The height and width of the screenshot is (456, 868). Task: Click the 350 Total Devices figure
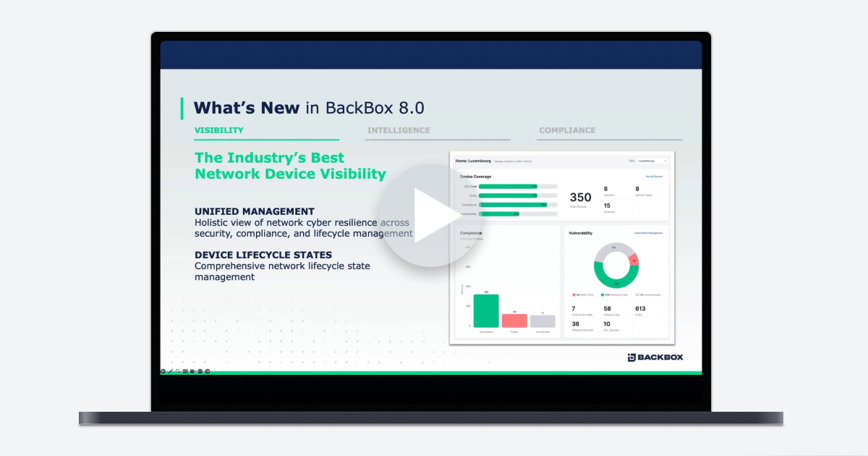click(x=581, y=198)
